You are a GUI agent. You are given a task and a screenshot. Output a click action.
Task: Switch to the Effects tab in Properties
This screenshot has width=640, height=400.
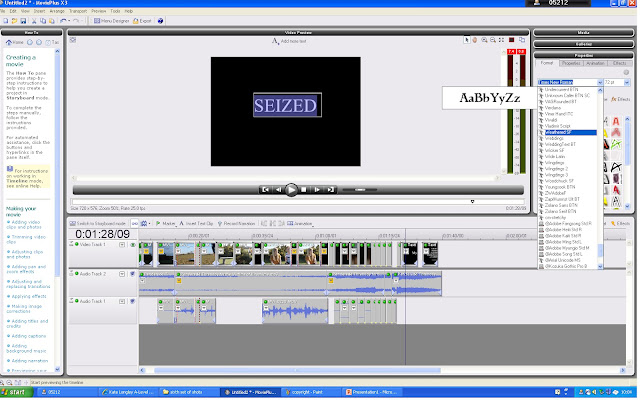click(x=620, y=63)
